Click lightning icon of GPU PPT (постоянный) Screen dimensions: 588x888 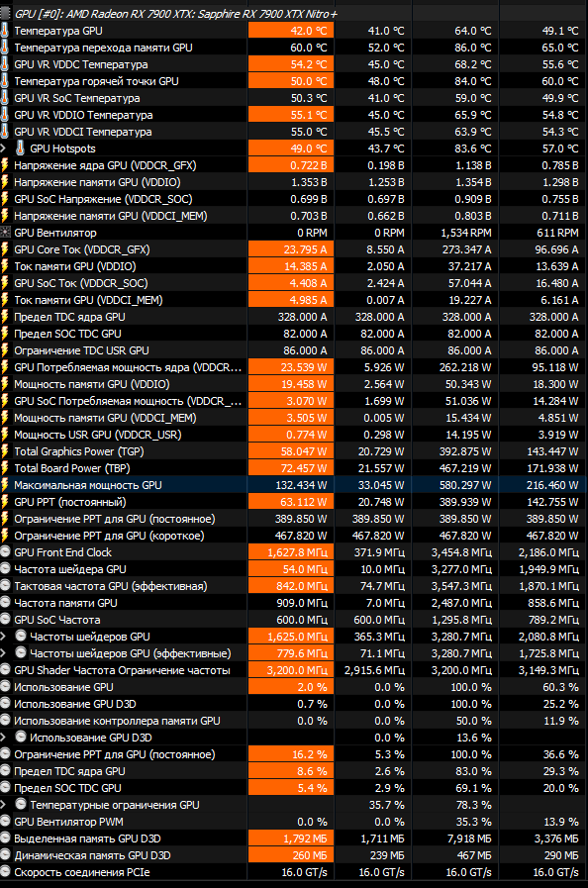pos(5,502)
